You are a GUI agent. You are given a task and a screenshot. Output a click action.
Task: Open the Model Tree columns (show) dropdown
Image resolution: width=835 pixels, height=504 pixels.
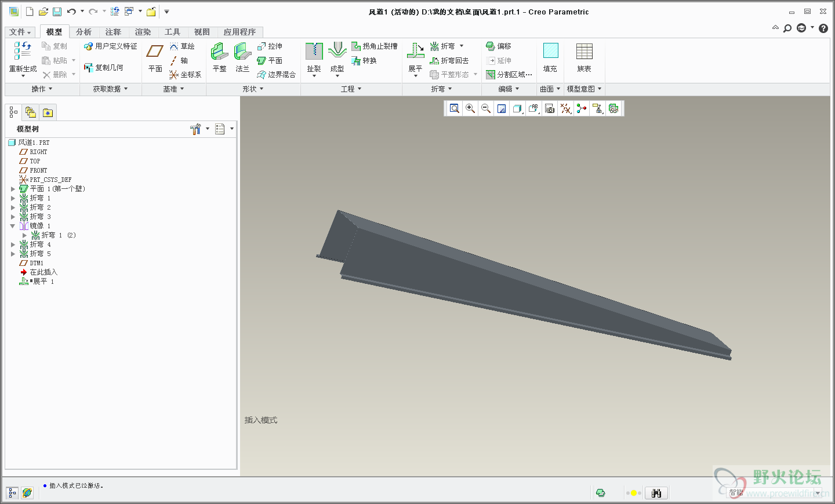pos(224,129)
